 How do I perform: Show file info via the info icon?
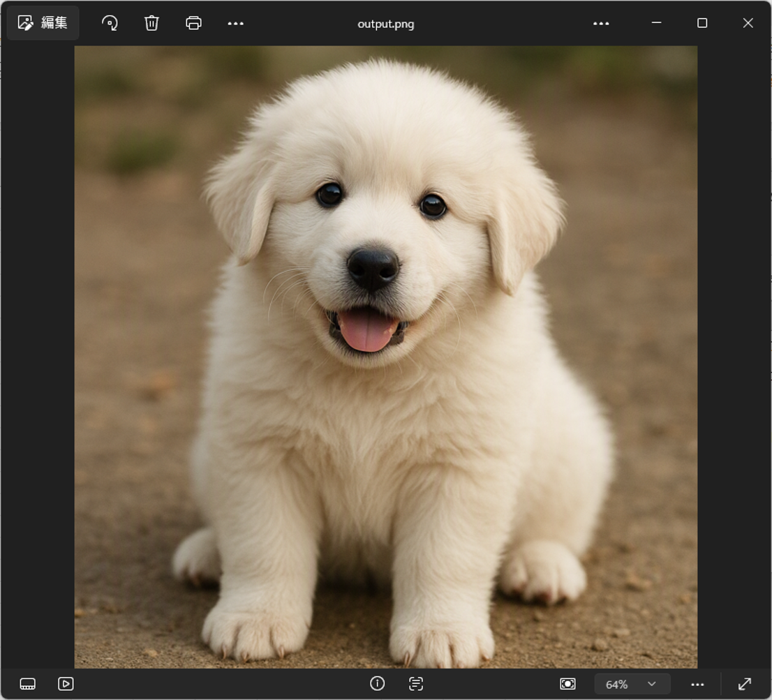377,683
